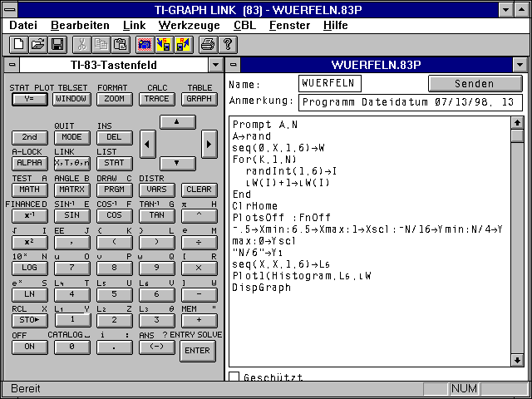Click the ALPHA key on keypad
Screen dimensions: 532x399
[30, 163]
